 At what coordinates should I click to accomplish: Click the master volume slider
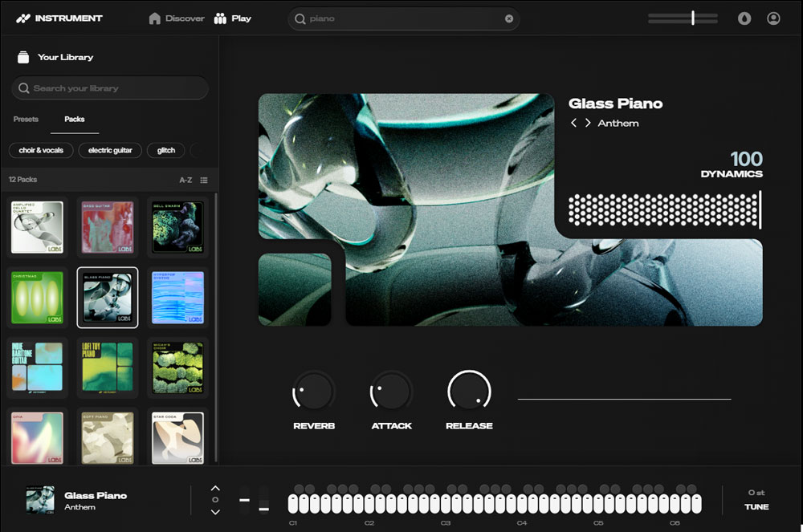pos(683,18)
